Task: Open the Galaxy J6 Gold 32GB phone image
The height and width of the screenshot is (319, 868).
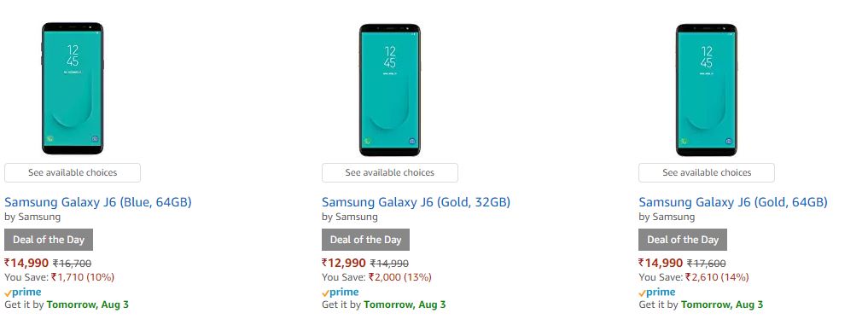Action: [x=390, y=90]
